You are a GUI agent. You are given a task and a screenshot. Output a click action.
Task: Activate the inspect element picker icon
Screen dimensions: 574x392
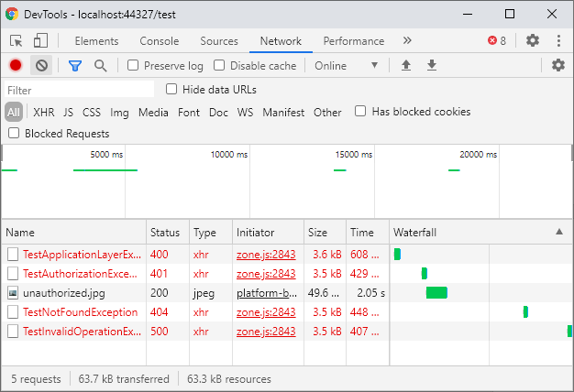pyautogui.click(x=17, y=41)
